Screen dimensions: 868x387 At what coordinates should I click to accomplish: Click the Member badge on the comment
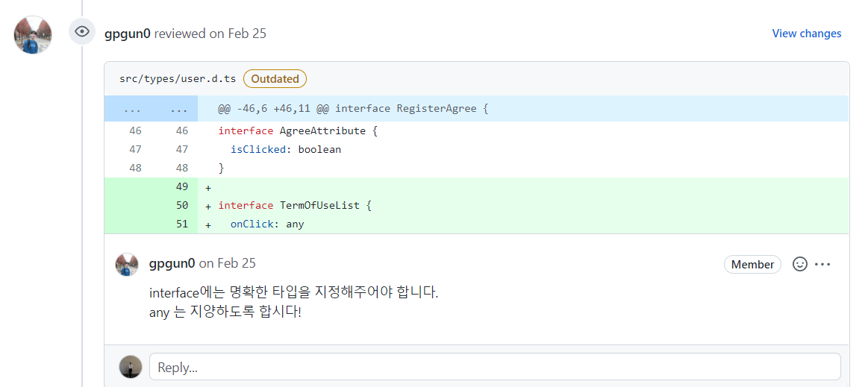pyautogui.click(x=752, y=265)
